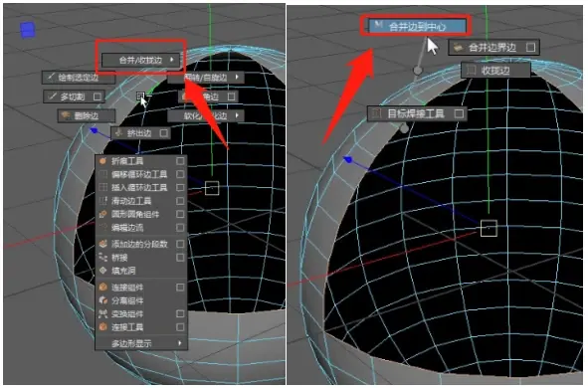Click blue Z-axis handle in right viewport

coord(347,159)
